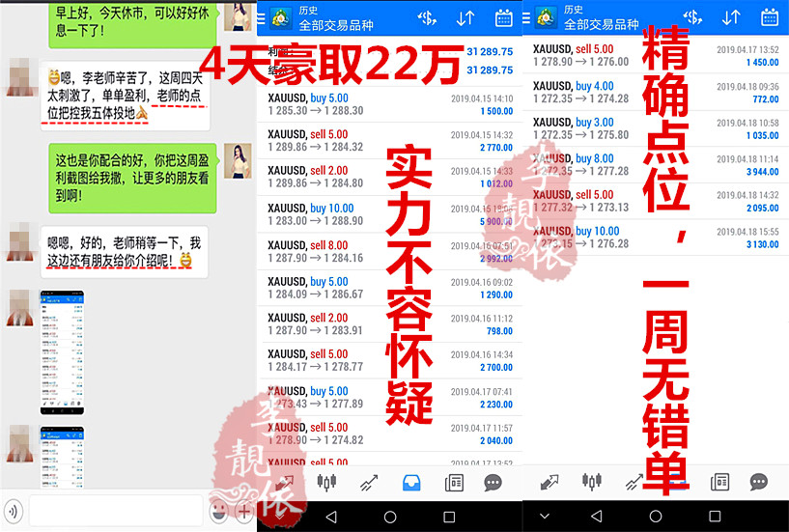Tap the recent apps square on the right screen

click(715, 517)
